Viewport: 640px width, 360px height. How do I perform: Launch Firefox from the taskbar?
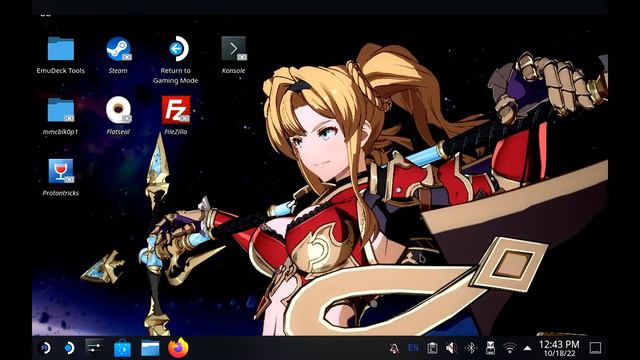178,348
